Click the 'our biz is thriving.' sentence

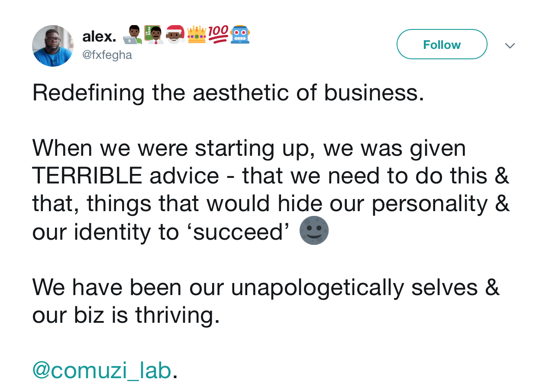[x=126, y=315]
